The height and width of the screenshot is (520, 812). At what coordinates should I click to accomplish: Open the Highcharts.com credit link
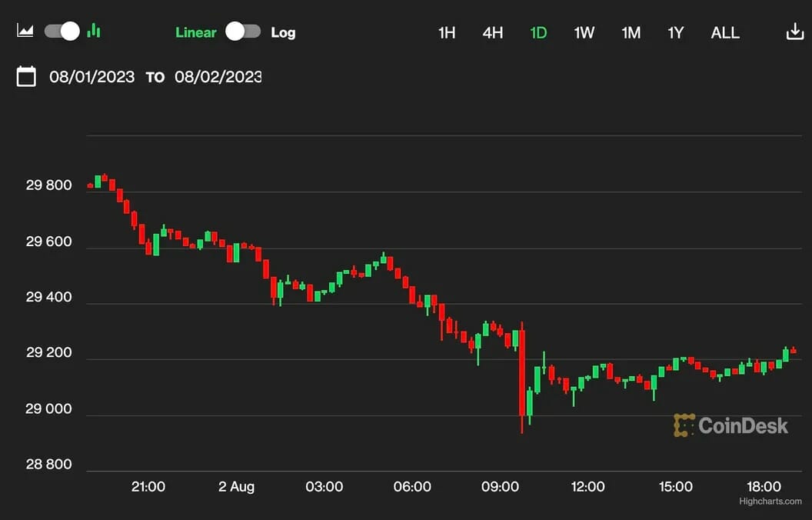[770, 502]
